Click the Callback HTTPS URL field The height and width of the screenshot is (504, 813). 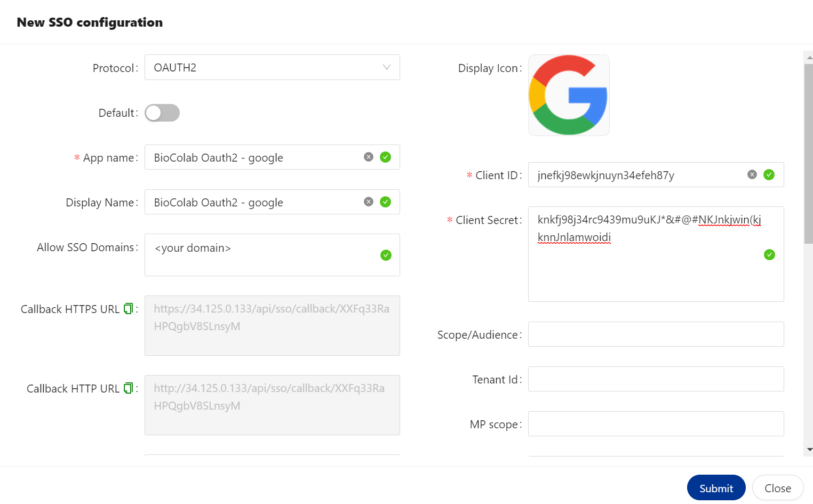point(272,325)
